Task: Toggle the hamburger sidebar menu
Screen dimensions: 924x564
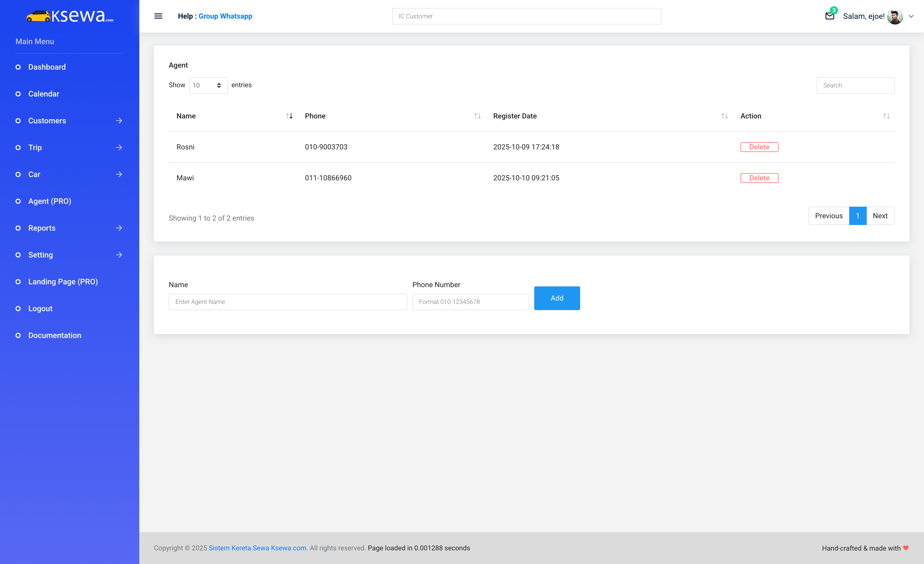Action: 158,16
